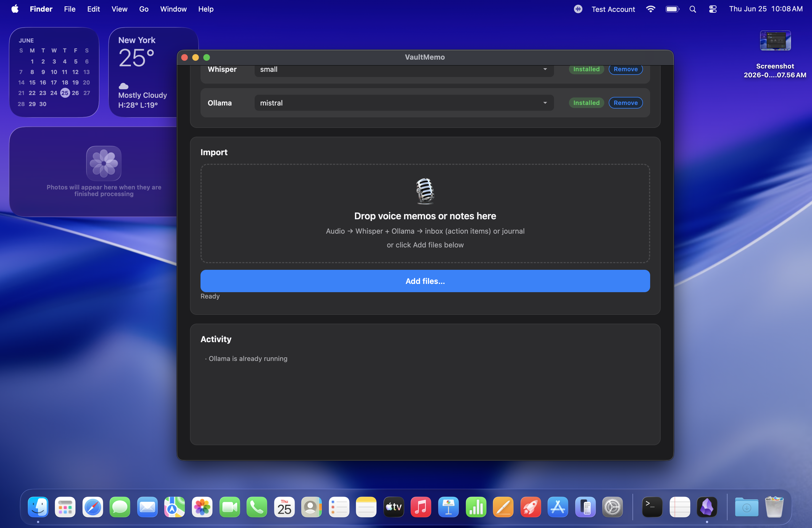
Task: Open Apple TV from the Dock
Action: tap(394, 507)
